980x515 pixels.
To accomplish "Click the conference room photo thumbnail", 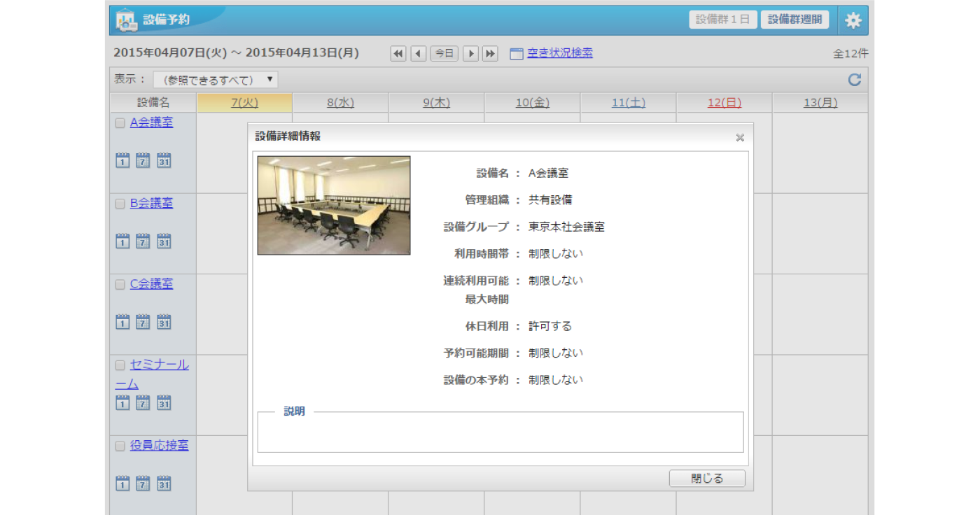I will point(334,205).
